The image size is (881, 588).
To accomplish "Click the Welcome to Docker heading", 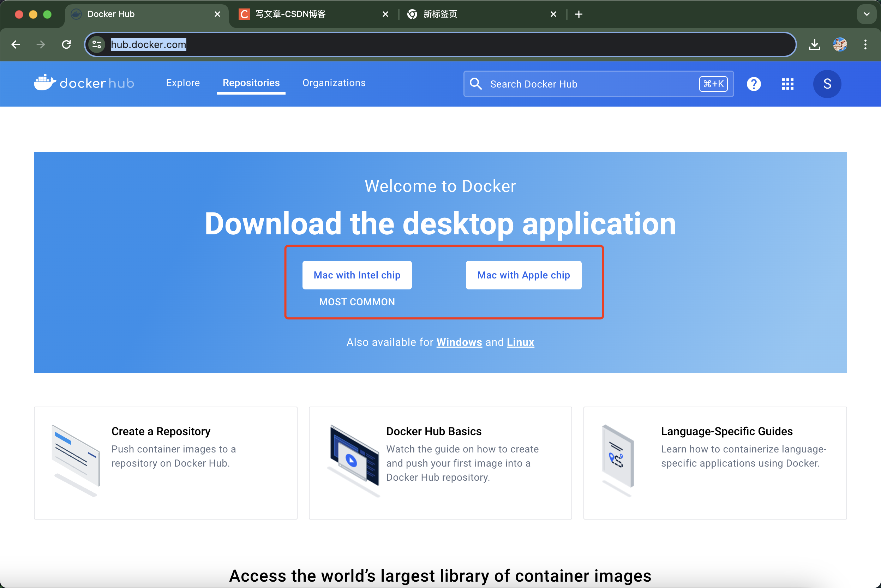I will pyautogui.click(x=440, y=186).
